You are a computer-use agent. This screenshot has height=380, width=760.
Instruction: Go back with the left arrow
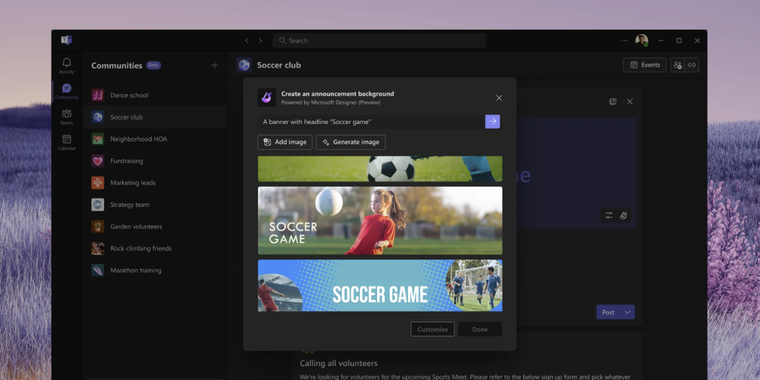coord(247,41)
